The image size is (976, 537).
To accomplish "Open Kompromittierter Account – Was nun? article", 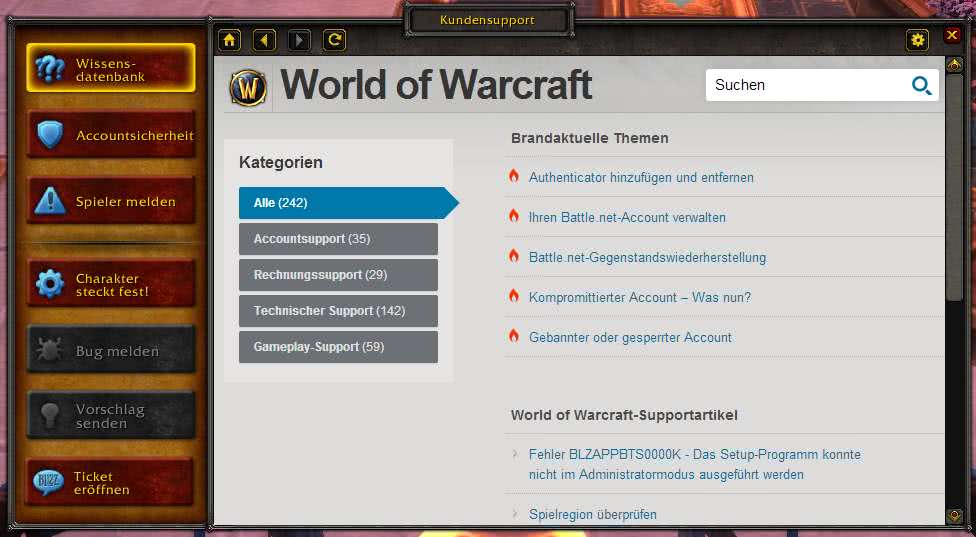I will coord(640,297).
